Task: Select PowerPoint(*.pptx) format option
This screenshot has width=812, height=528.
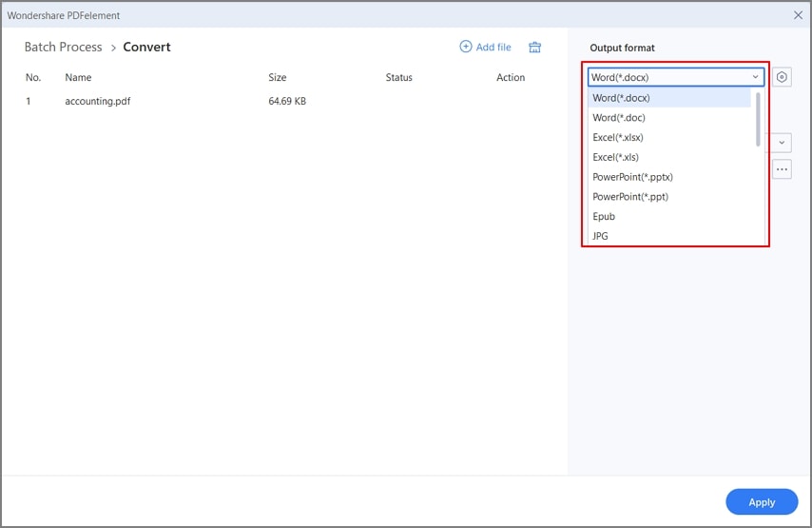Action: pyautogui.click(x=669, y=177)
